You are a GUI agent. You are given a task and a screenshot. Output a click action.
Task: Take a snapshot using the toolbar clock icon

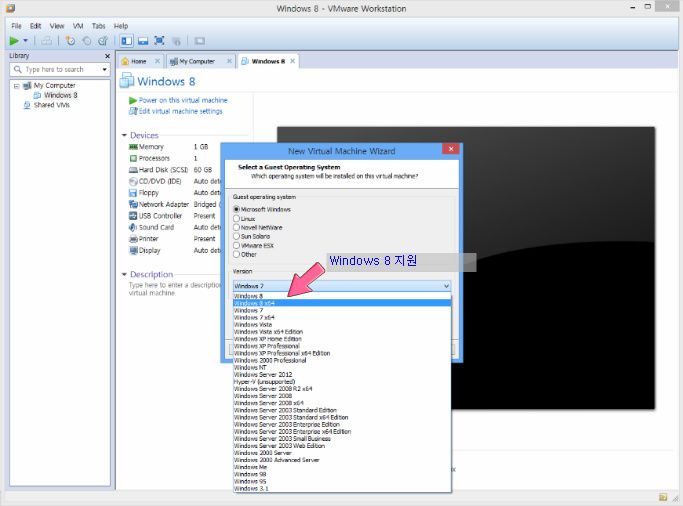point(70,41)
